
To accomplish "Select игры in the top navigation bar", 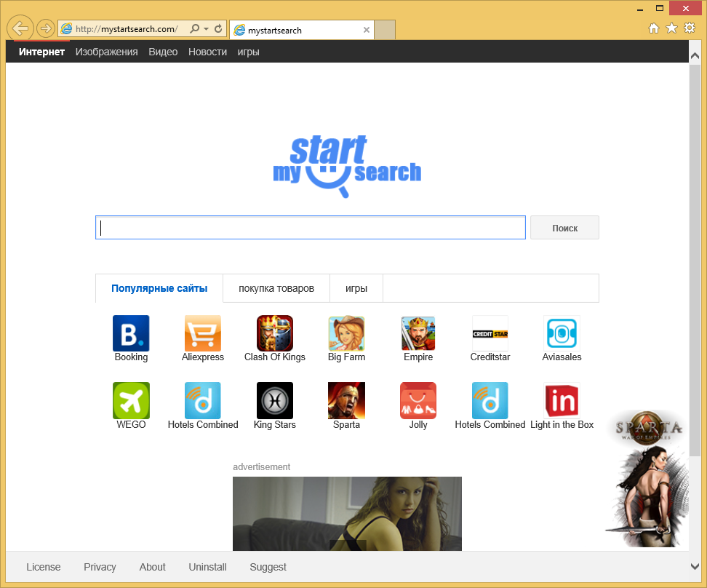I will [x=248, y=52].
